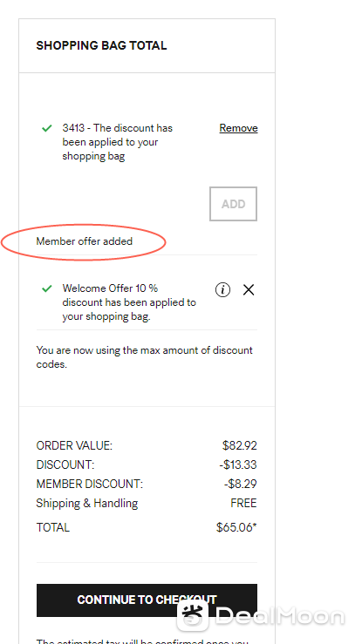Continue to checkout
Viewport: 362px width, 644px height.
147,600
